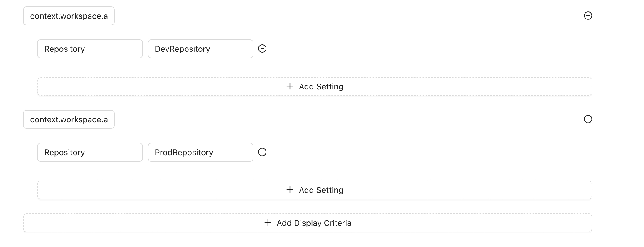The image size is (644, 247).
Task: Click the 'Add Display Criteria' text label
Action: tap(314, 223)
